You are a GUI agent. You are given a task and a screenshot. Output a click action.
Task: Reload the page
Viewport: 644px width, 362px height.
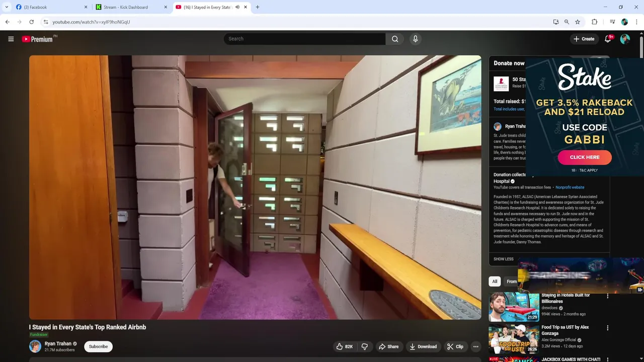32,22
